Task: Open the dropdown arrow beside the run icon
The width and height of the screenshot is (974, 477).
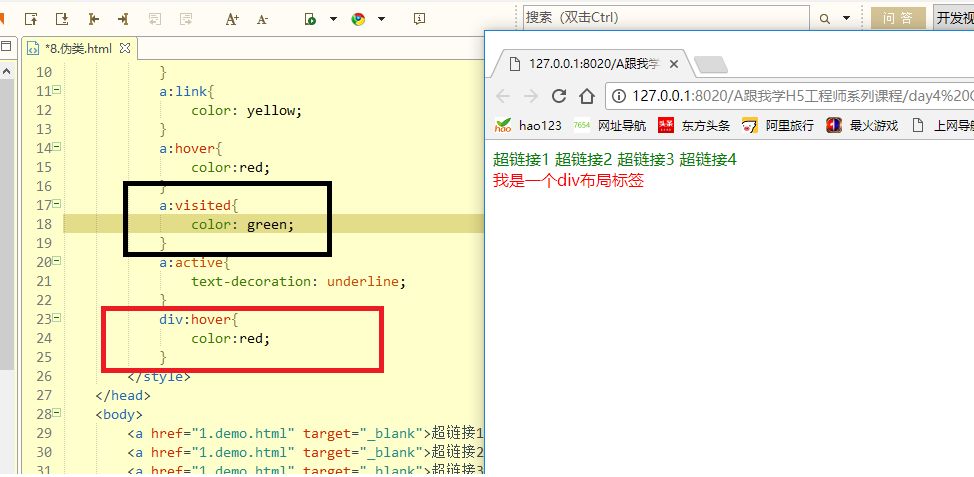Action: [x=333, y=19]
